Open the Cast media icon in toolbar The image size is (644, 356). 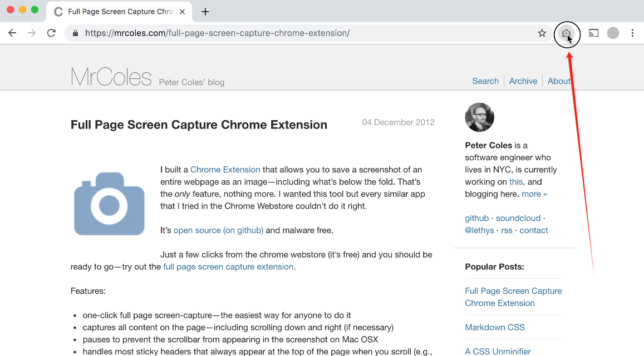(593, 33)
